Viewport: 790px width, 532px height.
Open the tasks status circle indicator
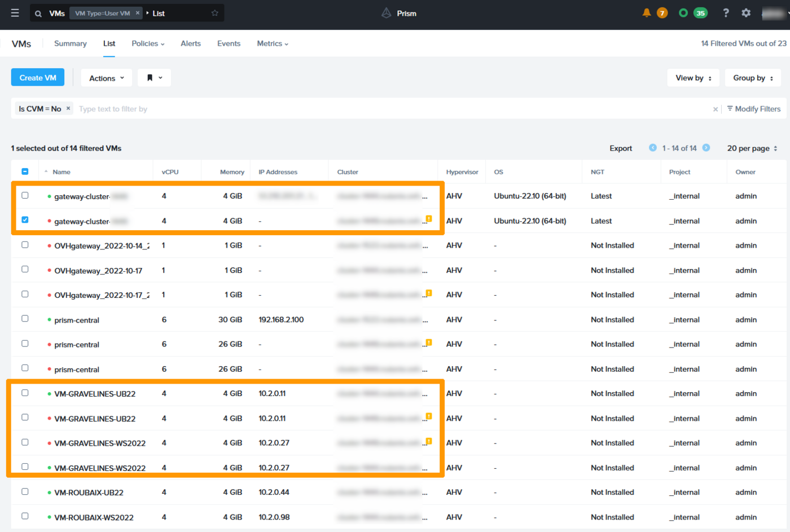click(683, 13)
